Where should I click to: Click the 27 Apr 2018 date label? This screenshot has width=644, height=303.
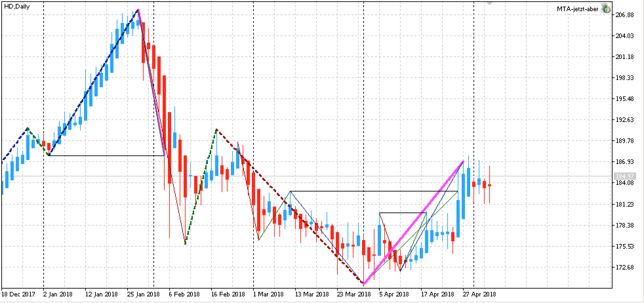479,294
